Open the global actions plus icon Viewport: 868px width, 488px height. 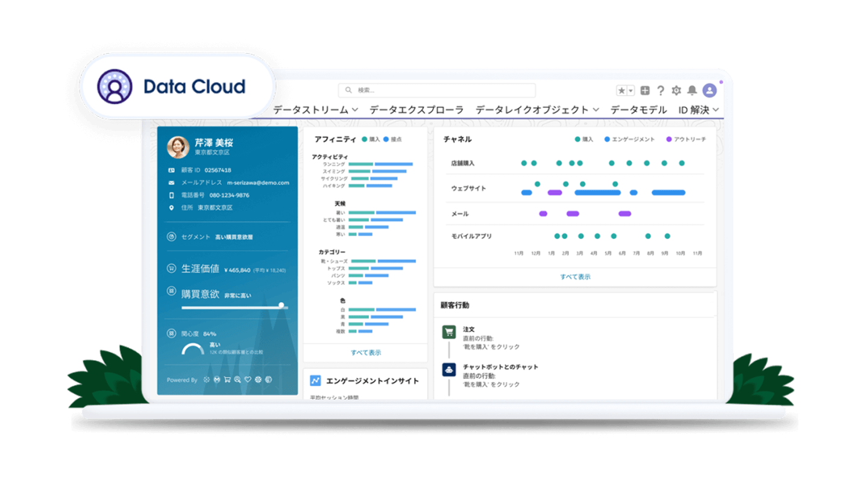[645, 90]
